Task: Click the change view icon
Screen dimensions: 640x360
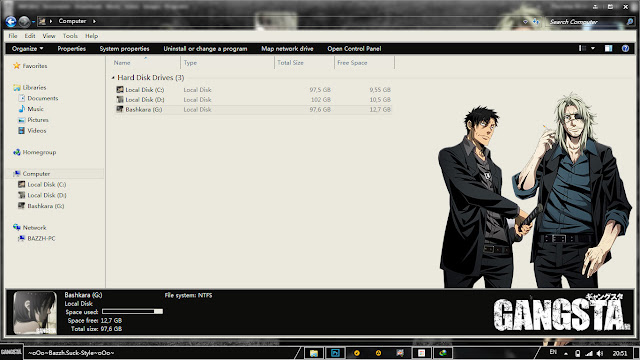Action: [582, 48]
